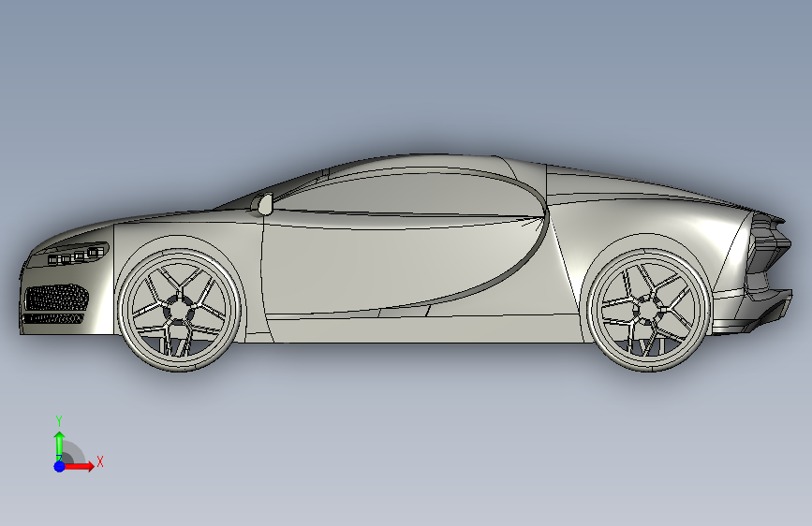This screenshot has height=526, width=812.
Task: Click the blue Z axis origin dot
Action: click(x=60, y=466)
